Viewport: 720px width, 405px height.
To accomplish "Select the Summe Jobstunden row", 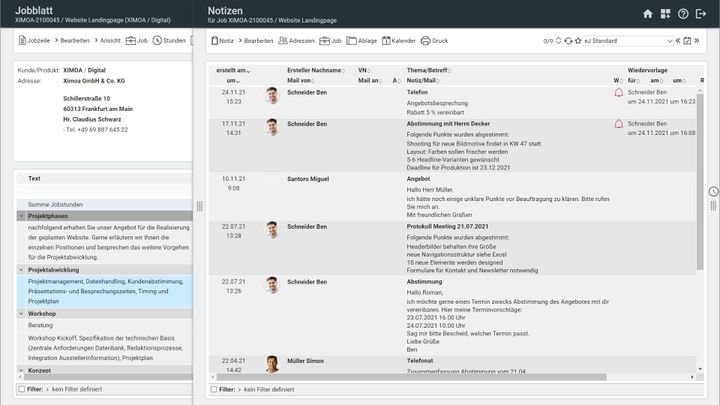I will coord(105,204).
